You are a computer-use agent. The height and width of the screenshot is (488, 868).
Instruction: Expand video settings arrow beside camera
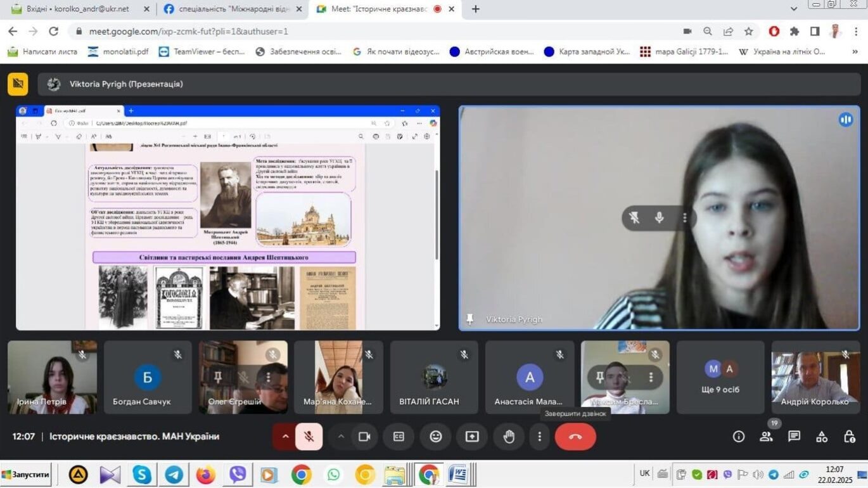[341, 437]
